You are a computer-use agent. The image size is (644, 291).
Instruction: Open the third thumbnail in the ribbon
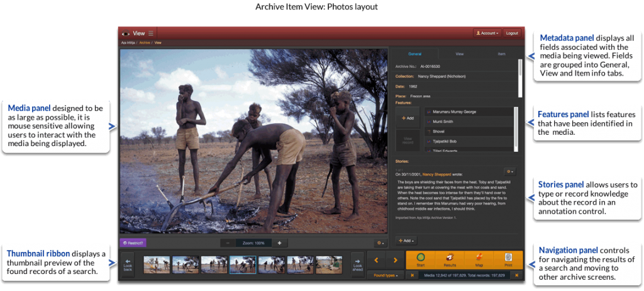(214, 265)
